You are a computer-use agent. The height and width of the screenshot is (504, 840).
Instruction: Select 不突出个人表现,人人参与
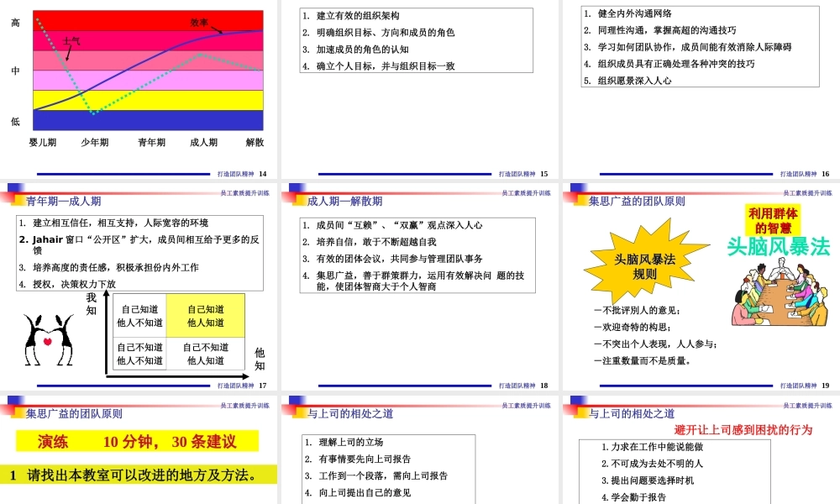(x=656, y=344)
